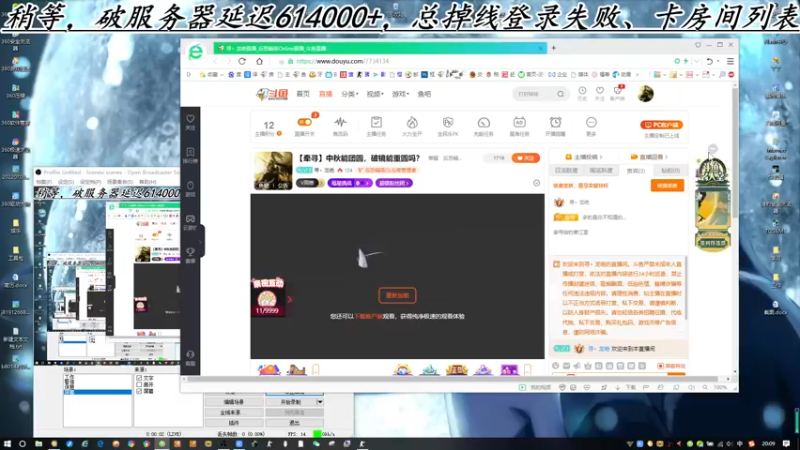
Task: Toggle first source checkbox in OBS
Action: tap(139, 379)
